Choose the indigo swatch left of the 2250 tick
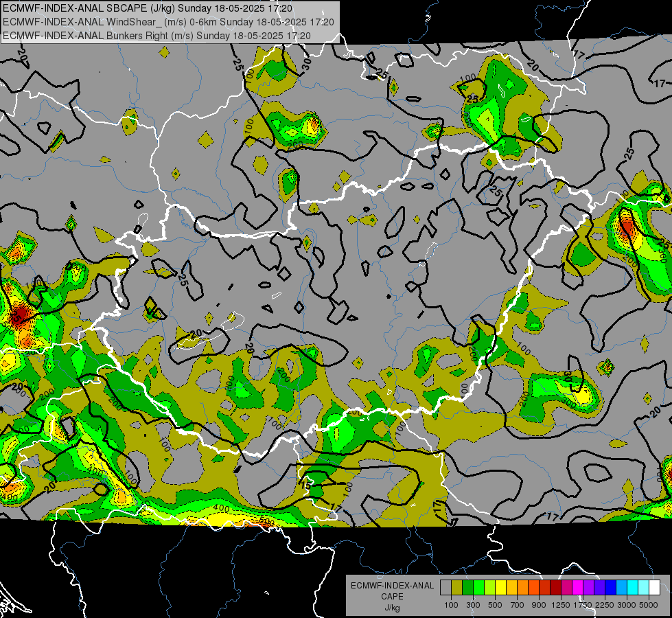Image resolution: width=672 pixels, height=618 pixels. (x=599, y=588)
